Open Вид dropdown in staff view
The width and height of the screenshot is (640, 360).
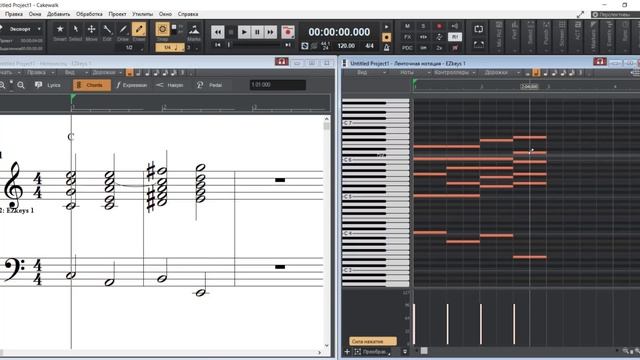point(76,73)
